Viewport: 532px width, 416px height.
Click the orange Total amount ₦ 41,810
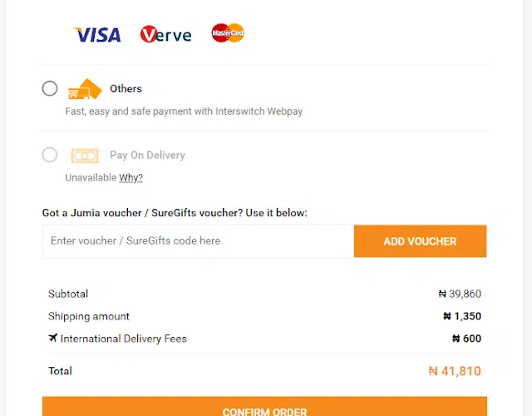point(454,371)
